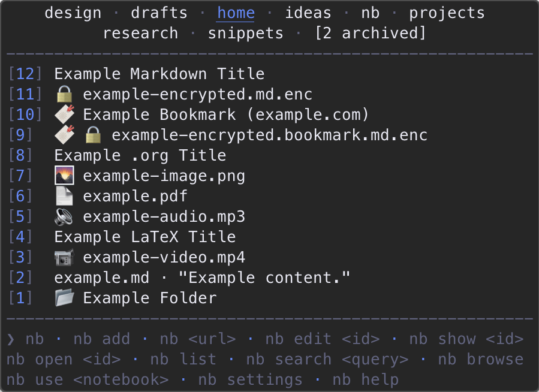The image size is (539, 392).
Task: Open the projects notebook
Action: pos(447,14)
